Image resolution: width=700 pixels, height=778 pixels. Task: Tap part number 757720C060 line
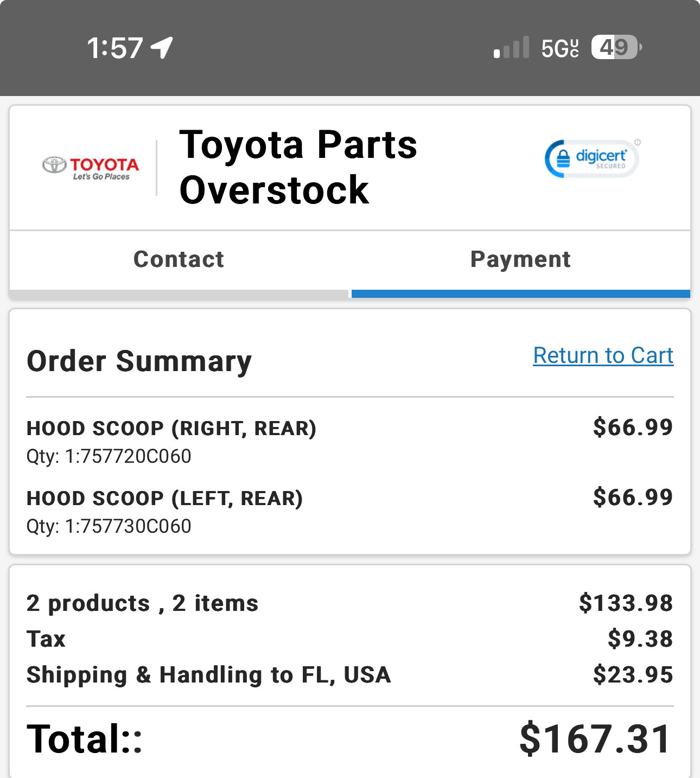point(109,456)
